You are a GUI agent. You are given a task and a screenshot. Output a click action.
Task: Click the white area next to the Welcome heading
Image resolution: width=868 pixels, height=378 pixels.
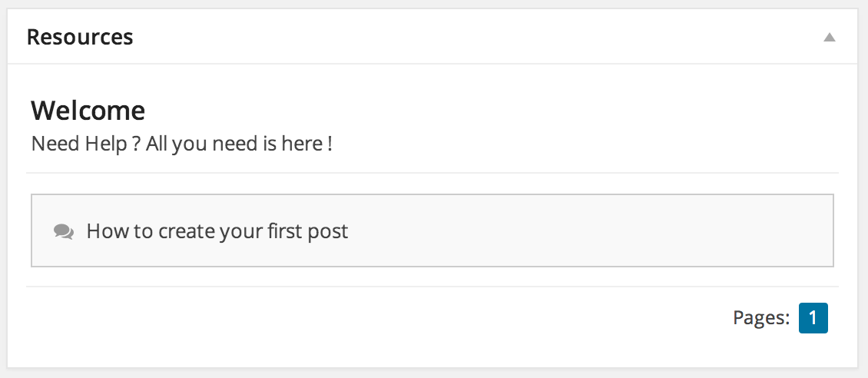487,111
